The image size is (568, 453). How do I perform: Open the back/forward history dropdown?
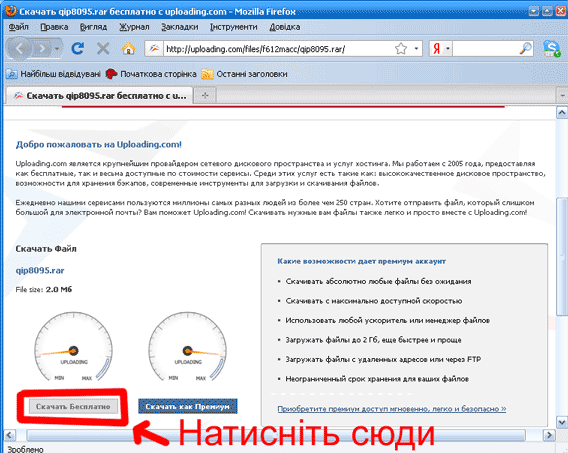(57, 48)
